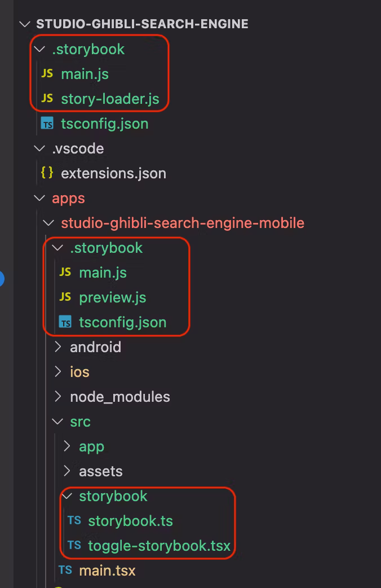The image size is (381, 588).
Task: Expand the assets folder
Action: click(67, 471)
